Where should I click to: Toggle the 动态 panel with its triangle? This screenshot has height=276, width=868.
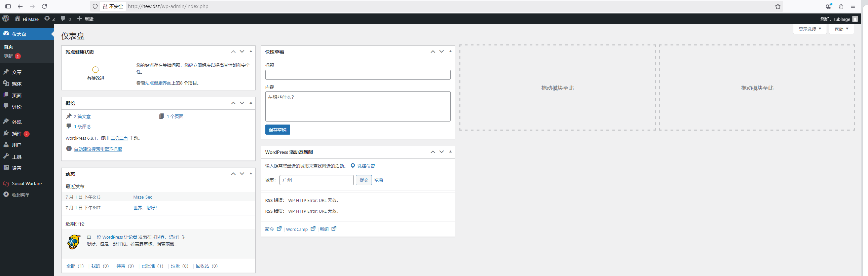click(x=251, y=174)
